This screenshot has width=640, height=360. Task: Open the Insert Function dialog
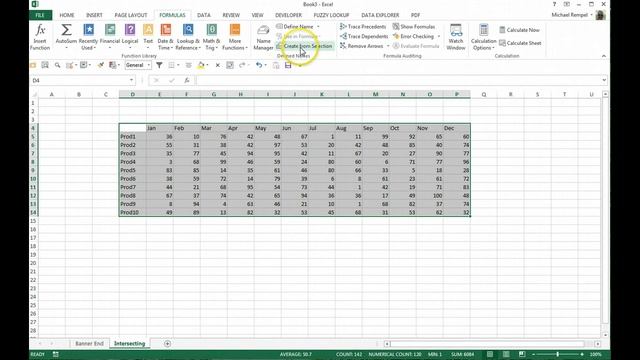(x=40, y=36)
